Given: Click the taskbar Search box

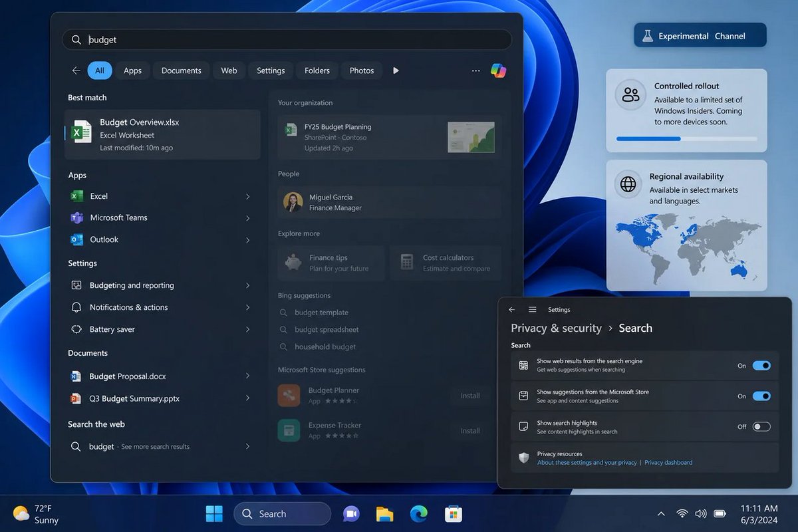Looking at the screenshot, I should (x=282, y=513).
